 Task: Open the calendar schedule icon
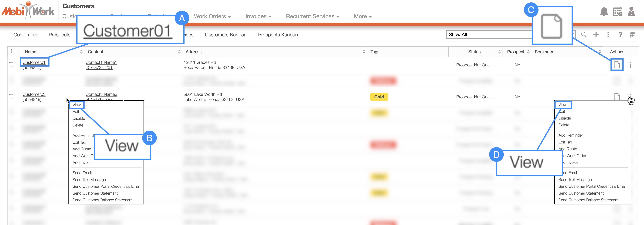point(617,12)
